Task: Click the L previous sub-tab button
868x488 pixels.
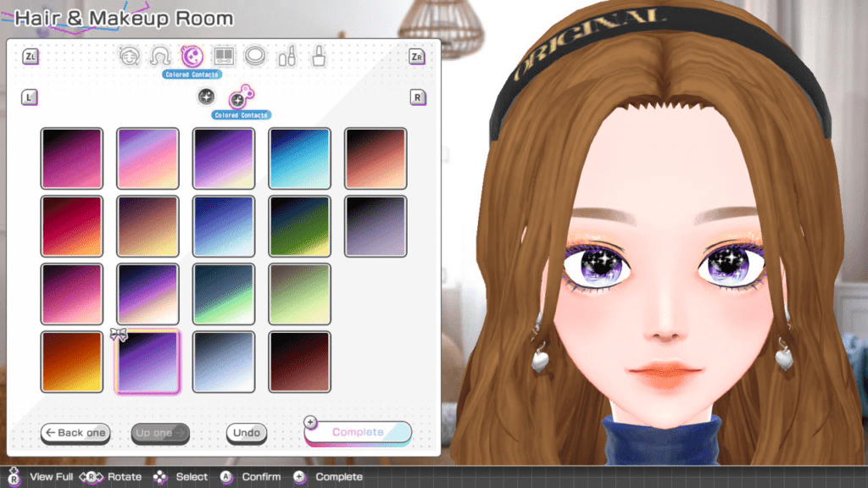Action: pyautogui.click(x=30, y=97)
